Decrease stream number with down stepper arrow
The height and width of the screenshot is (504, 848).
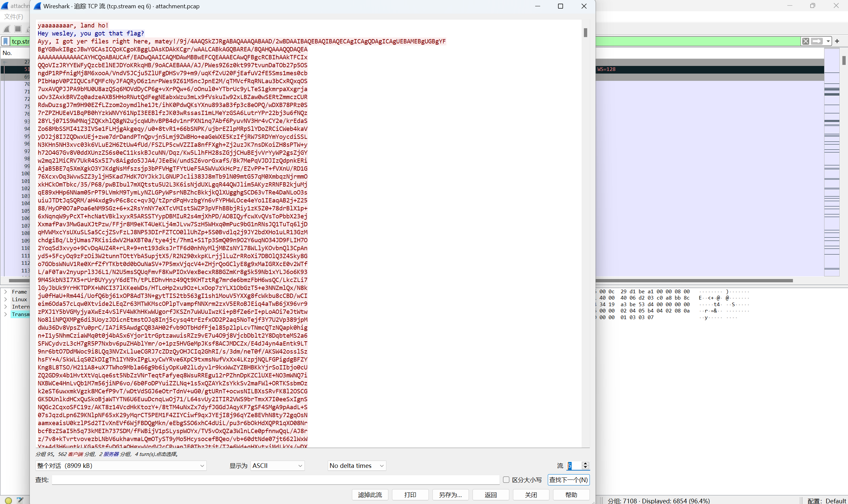tap(585, 468)
